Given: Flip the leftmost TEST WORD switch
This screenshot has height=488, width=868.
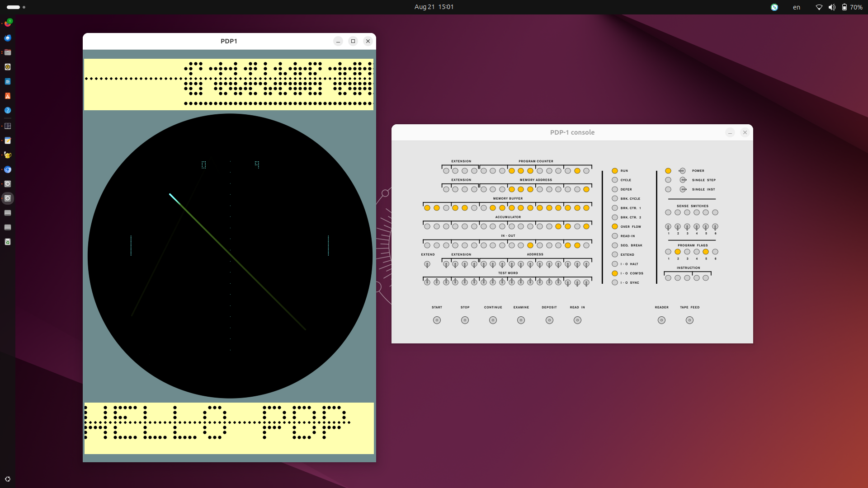Looking at the screenshot, I should pyautogui.click(x=427, y=282).
